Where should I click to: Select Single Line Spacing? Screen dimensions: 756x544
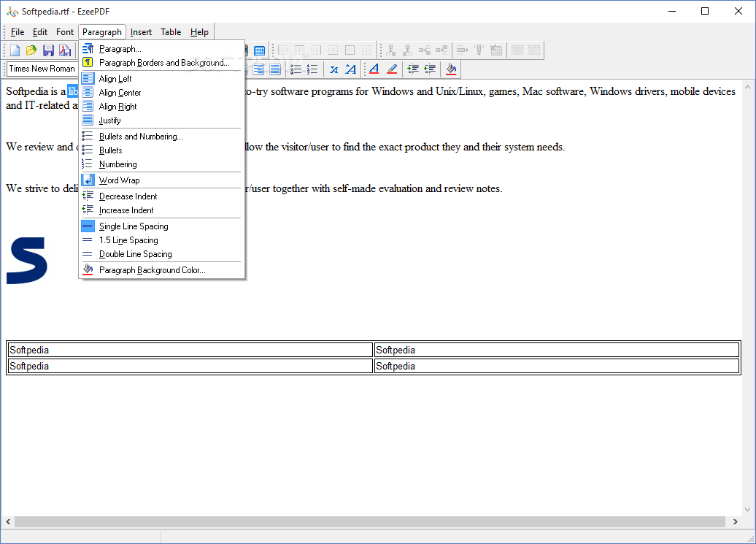[x=161, y=226]
